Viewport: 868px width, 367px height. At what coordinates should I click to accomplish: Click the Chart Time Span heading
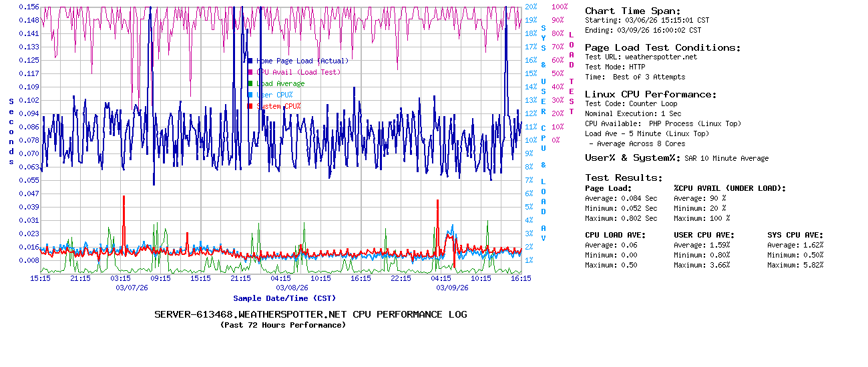pyautogui.click(x=633, y=11)
